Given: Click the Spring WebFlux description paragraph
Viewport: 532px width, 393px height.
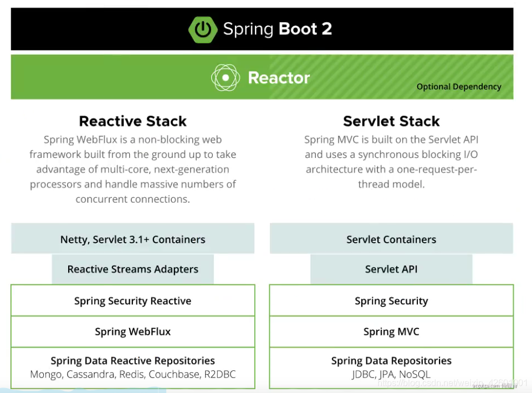Looking at the screenshot, I should click(132, 169).
